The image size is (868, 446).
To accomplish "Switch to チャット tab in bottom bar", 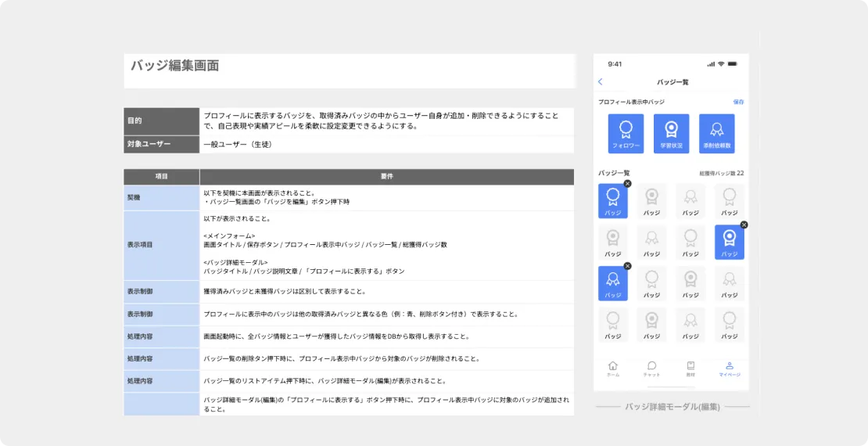I will click(x=651, y=369).
